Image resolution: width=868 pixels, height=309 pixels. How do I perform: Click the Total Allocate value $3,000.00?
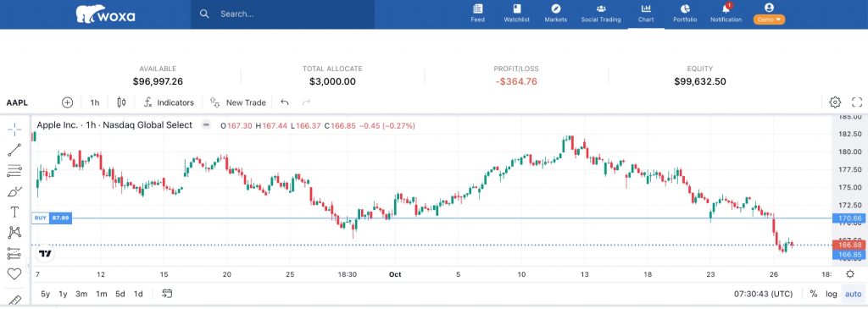pos(332,82)
